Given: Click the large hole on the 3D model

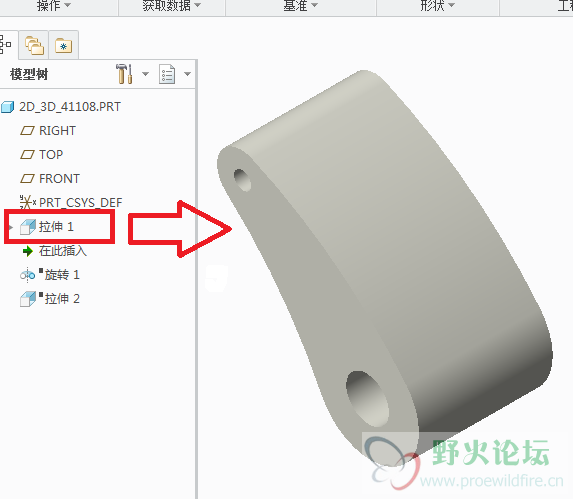Looking at the screenshot, I should [x=367, y=398].
